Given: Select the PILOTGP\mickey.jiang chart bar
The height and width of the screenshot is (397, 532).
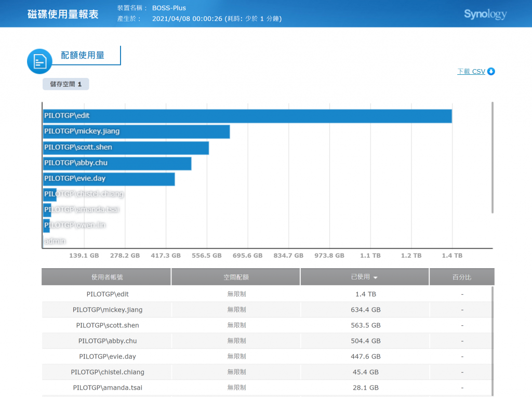Looking at the screenshot, I should pyautogui.click(x=137, y=131).
